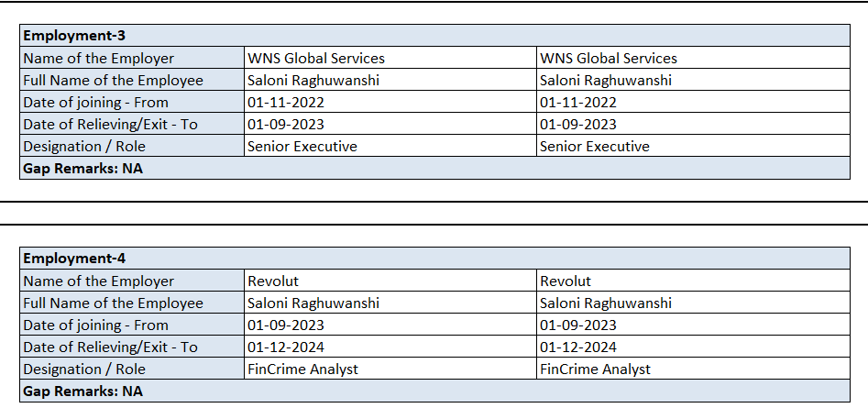
Task: Click the second WNS Global Services cell
Action: click(609, 59)
